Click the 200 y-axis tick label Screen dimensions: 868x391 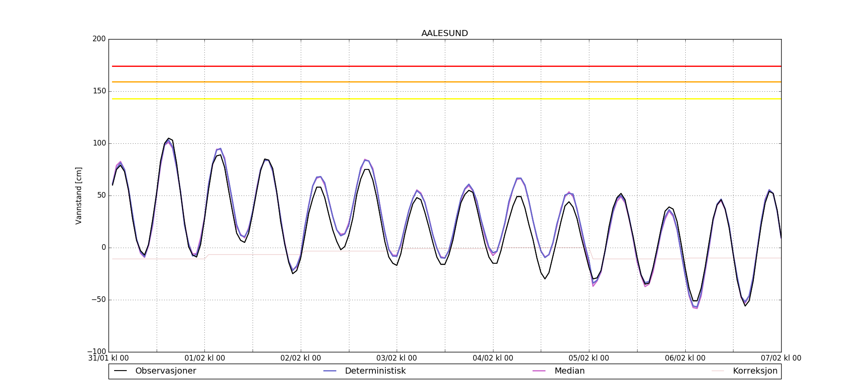[x=99, y=39]
